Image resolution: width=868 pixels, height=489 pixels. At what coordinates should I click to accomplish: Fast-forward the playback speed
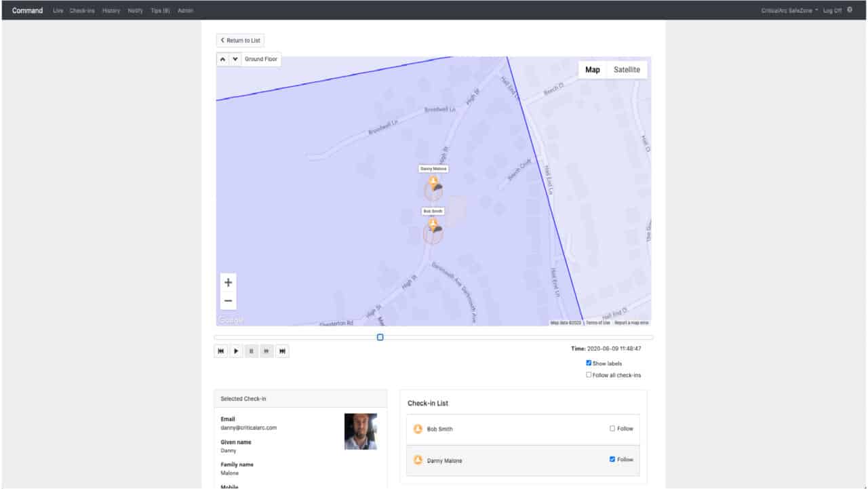(x=267, y=351)
